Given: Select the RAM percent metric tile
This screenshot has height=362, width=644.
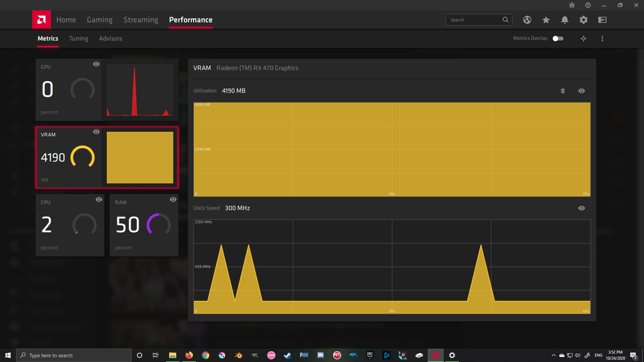Looking at the screenshot, I should [x=144, y=225].
